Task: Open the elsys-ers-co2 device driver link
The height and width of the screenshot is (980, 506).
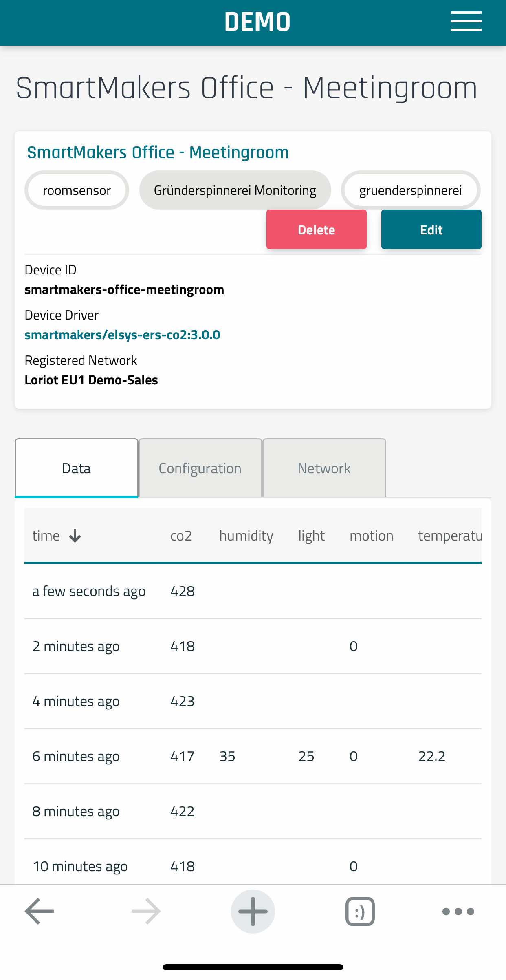Action: (122, 335)
